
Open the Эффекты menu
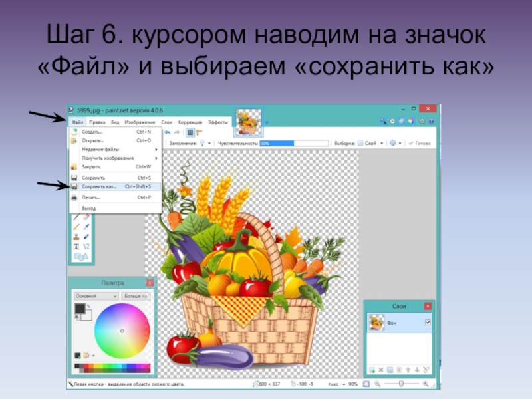tap(217, 122)
